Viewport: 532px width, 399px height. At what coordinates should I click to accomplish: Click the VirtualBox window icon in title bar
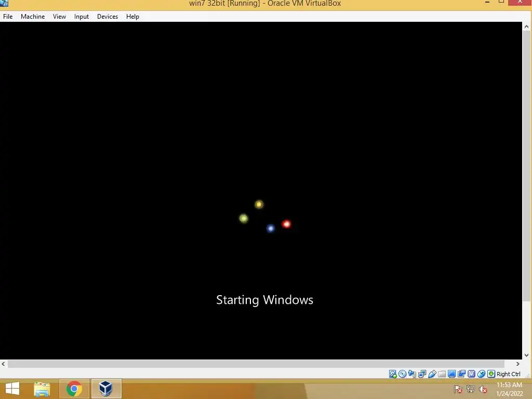point(4,3)
